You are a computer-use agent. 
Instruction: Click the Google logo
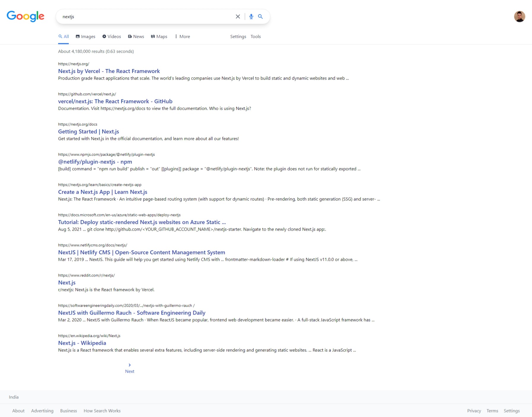click(26, 16)
